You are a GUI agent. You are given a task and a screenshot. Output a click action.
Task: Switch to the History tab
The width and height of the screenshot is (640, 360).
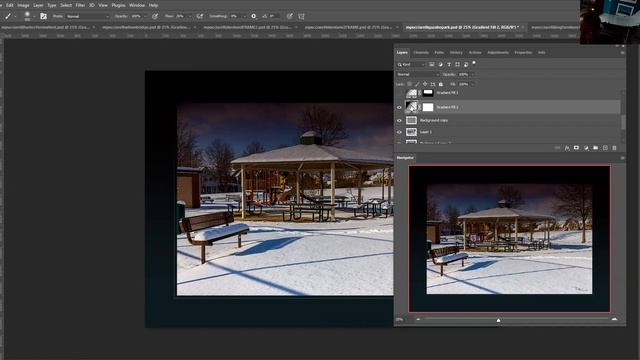456,53
